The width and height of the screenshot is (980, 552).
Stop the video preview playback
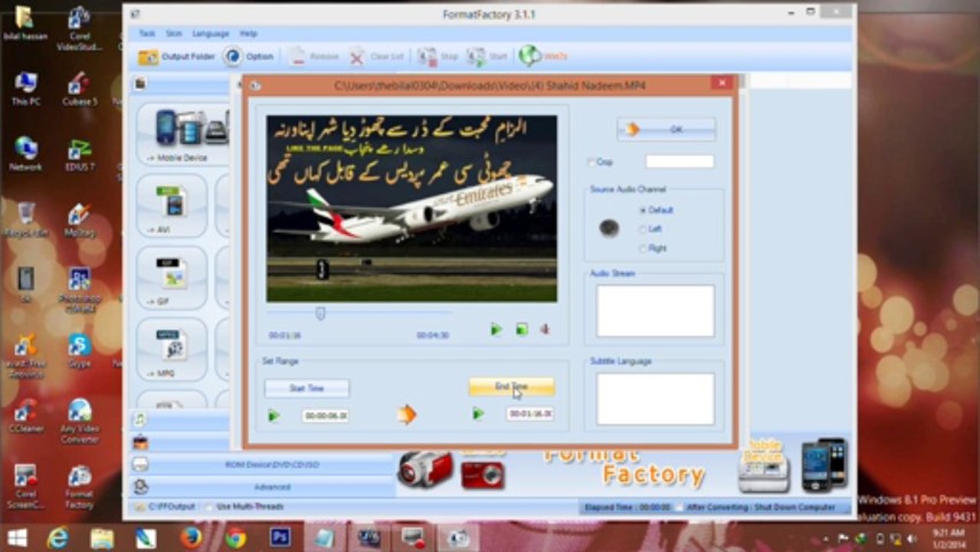tap(522, 330)
